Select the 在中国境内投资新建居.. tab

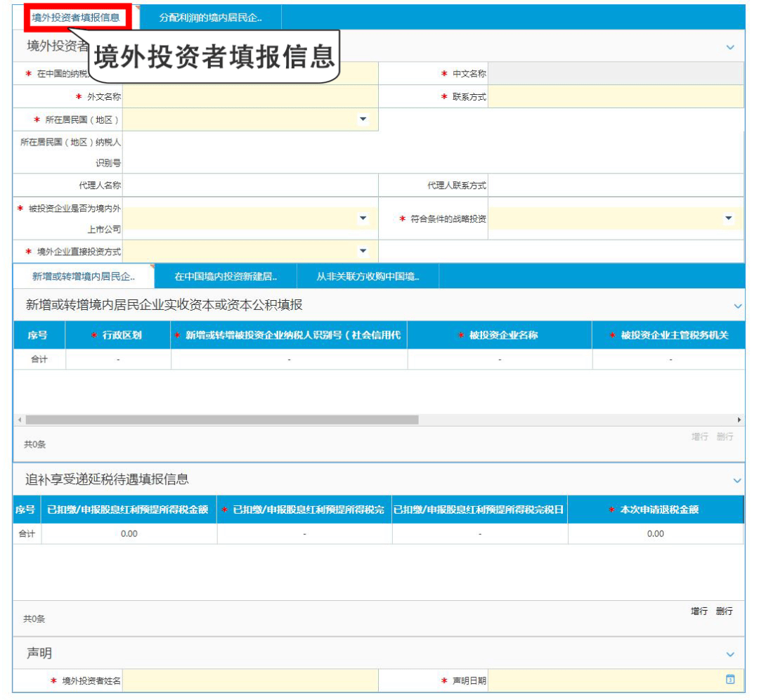click(226, 277)
